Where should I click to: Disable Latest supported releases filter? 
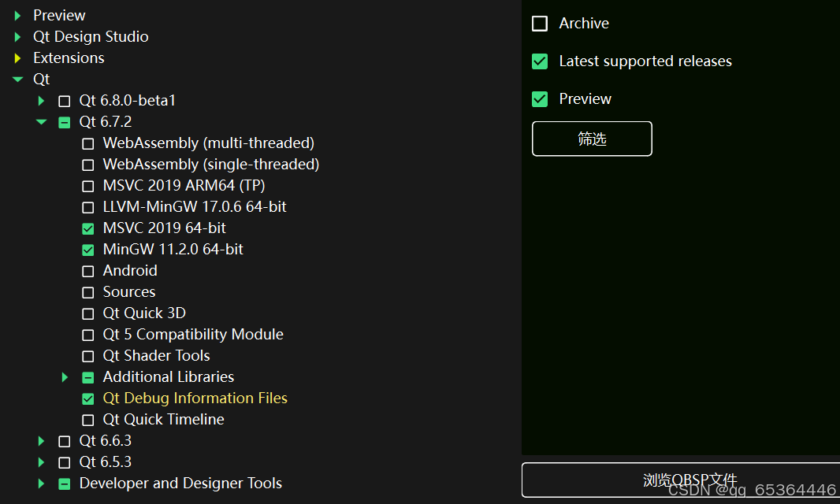pyautogui.click(x=540, y=61)
